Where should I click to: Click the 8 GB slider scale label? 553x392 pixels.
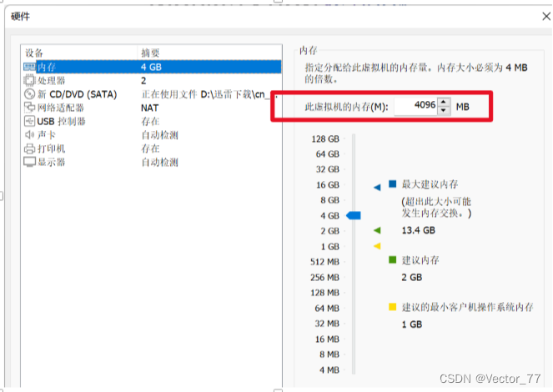click(x=329, y=200)
